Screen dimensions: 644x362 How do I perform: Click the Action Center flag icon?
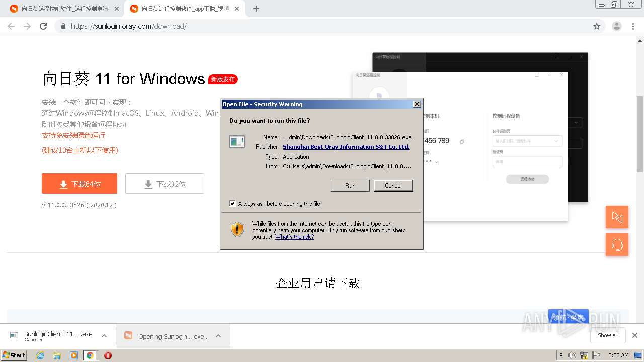click(x=596, y=355)
